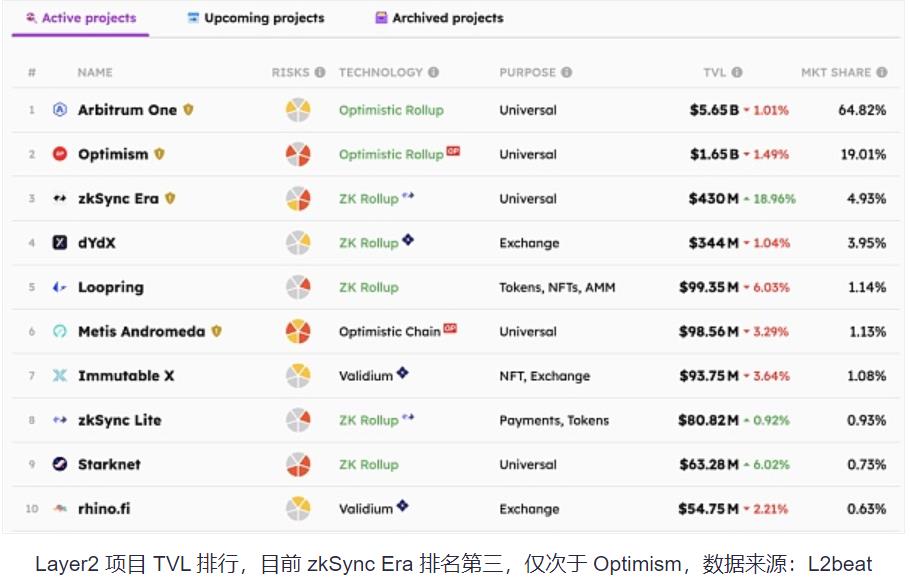Viewport: 910px width, 581px height.
Task: Click the diamond icon in Immutable X row
Action: tap(403, 372)
